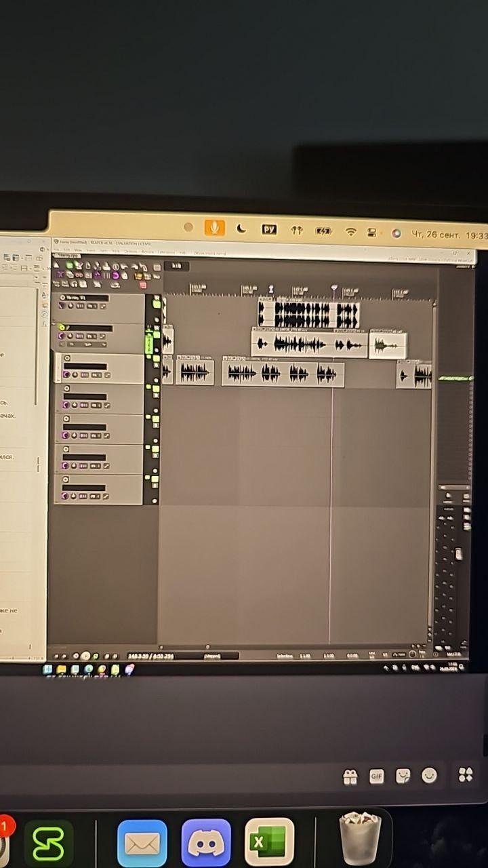488x868 pixels.
Task: Open the sticker picker icon
Action: (403, 776)
